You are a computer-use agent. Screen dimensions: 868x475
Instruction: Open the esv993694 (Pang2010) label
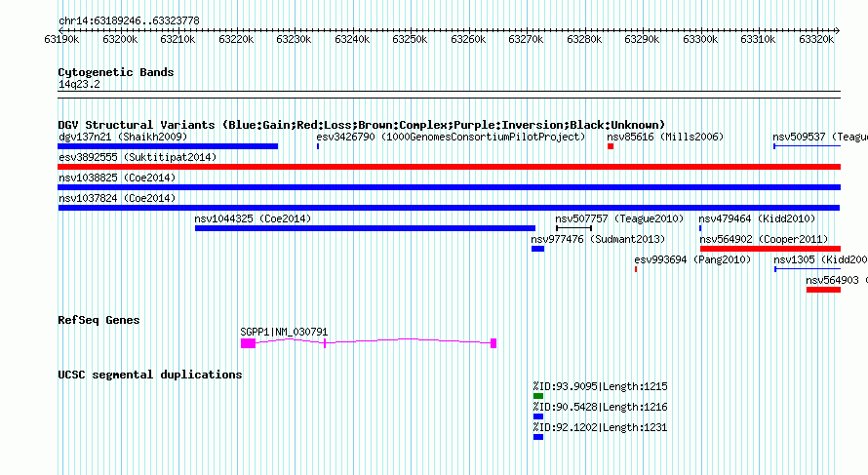(692, 259)
